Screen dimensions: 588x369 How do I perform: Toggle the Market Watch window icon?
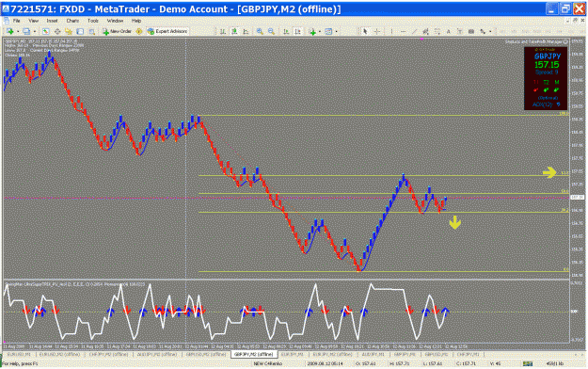pos(45,31)
